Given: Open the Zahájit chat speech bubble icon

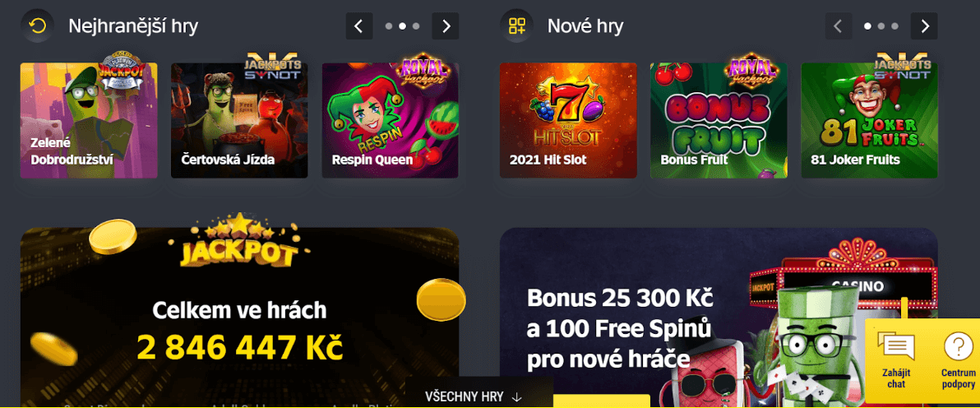Looking at the screenshot, I should 896,345.
